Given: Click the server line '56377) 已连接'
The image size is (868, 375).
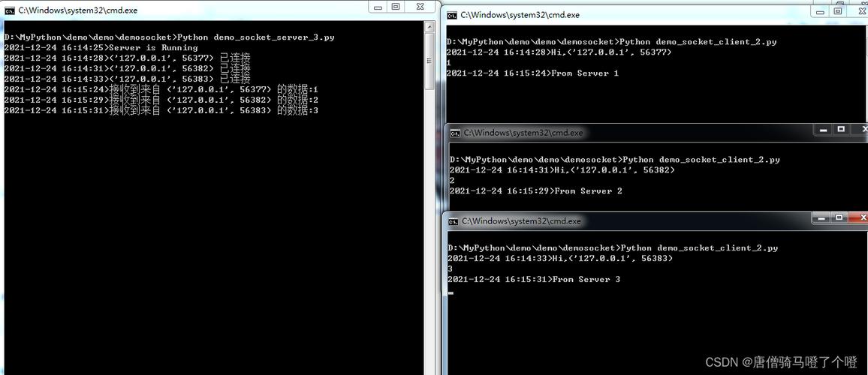Looking at the screenshot, I should tap(128, 58).
